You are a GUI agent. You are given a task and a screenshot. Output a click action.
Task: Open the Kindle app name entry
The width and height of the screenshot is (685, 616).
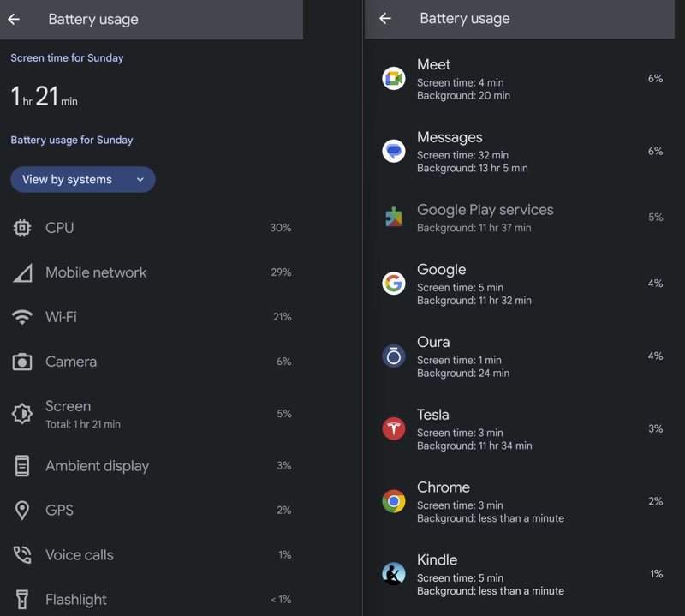pyautogui.click(x=438, y=559)
